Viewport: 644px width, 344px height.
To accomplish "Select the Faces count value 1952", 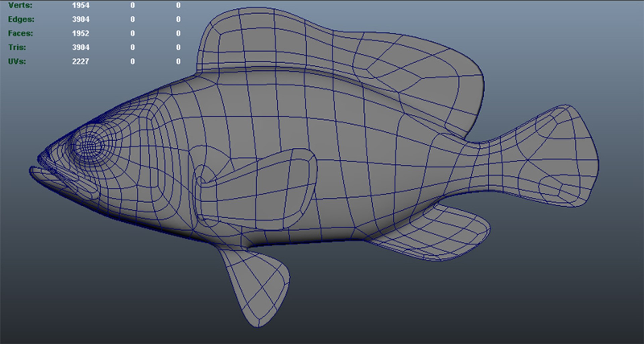I will [81, 33].
